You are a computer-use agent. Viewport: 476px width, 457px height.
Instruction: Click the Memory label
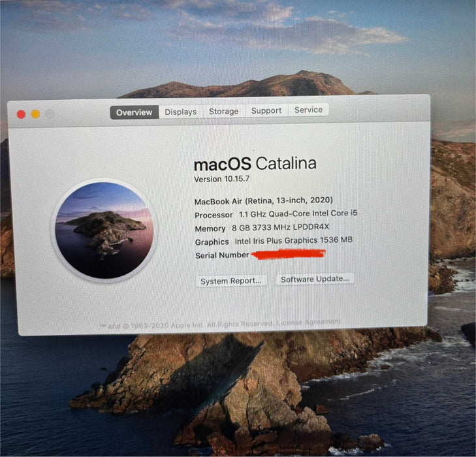click(210, 228)
